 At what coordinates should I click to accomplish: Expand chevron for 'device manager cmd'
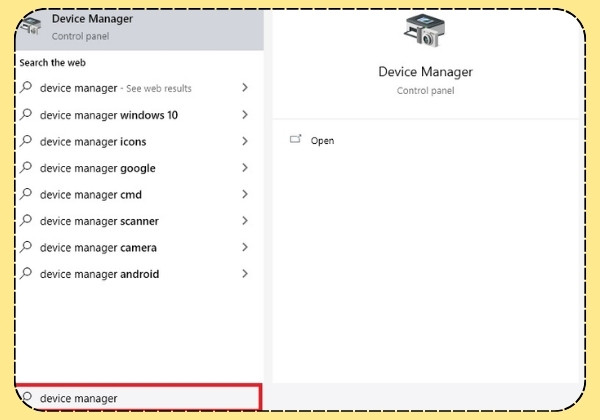(245, 194)
